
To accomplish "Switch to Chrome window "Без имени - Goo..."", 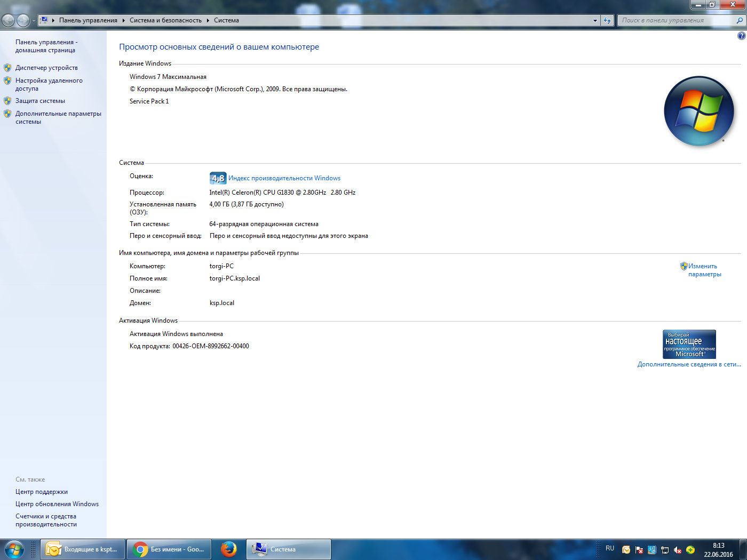I will click(169, 549).
